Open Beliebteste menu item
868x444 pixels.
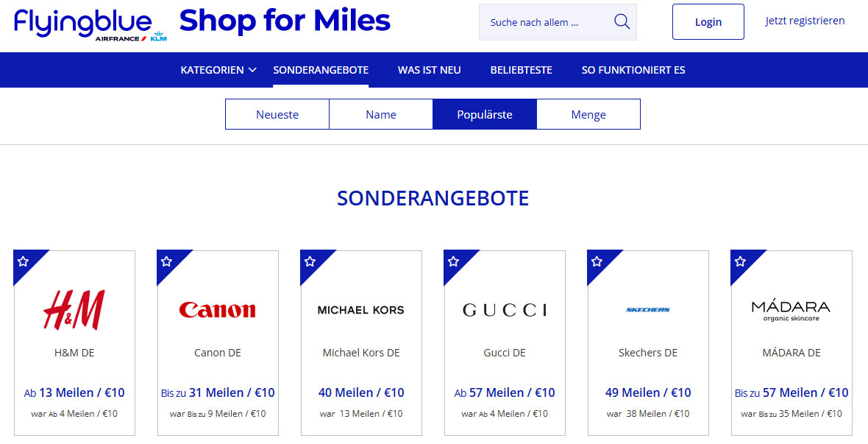[521, 70]
